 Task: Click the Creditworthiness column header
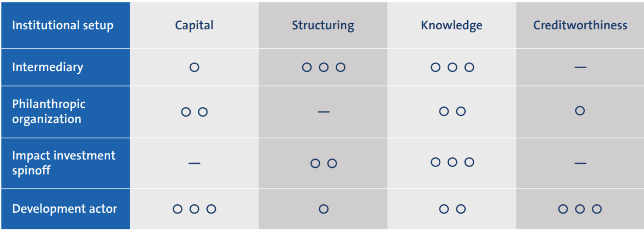[580, 25]
